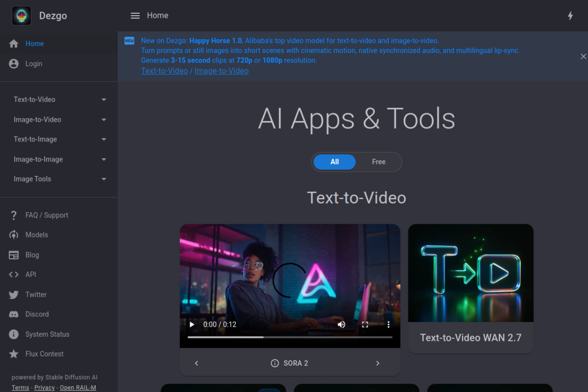Open the Discord link in sidebar
Screen dimensions: 588x392
(x=59, y=314)
